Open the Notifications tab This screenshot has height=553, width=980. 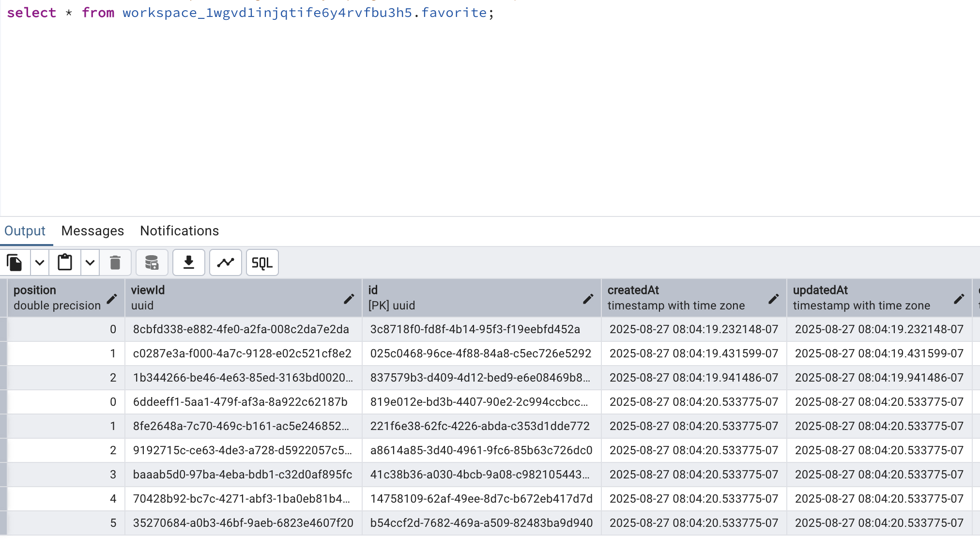coord(179,231)
